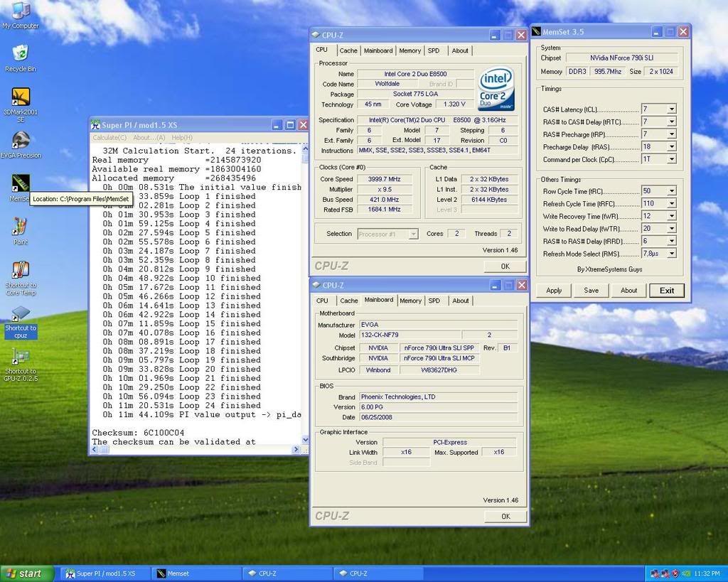728x582 pixels.
Task: Switch to Cache tab in top CPU-Z
Action: (x=348, y=50)
